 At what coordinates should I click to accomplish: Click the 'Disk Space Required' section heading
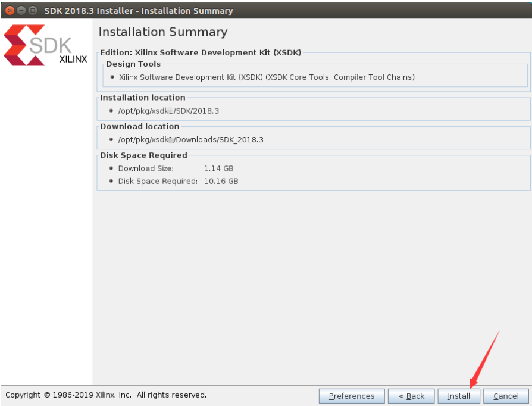click(143, 155)
